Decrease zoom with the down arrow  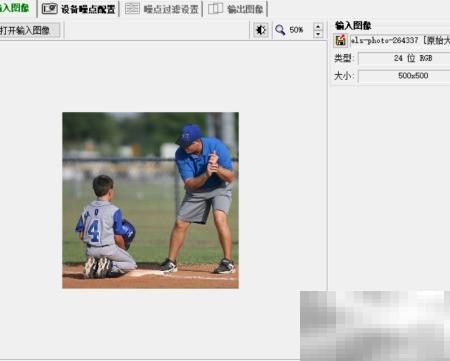click(318, 34)
